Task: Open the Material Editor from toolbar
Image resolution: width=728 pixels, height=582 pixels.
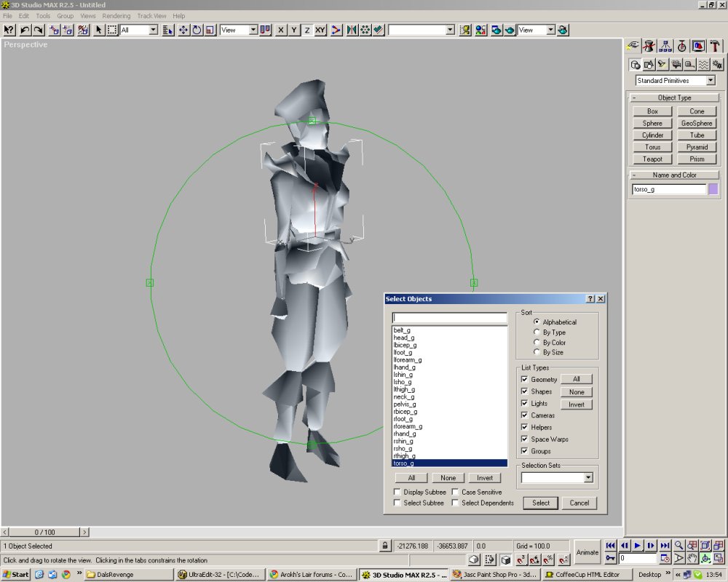Action: (x=480, y=30)
